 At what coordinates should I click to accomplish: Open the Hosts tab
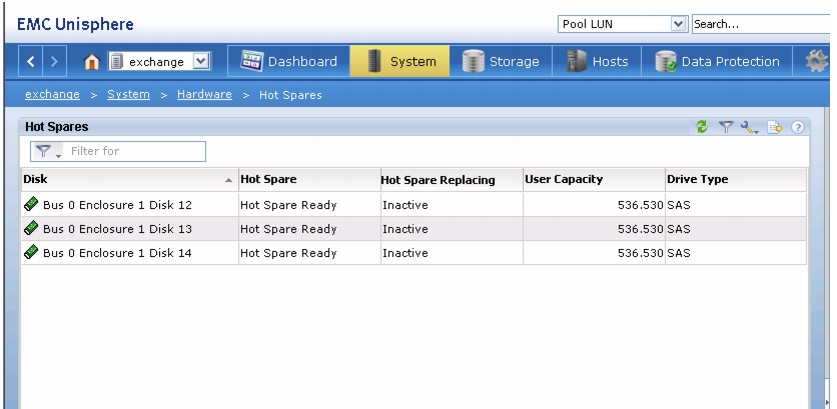point(597,61)
